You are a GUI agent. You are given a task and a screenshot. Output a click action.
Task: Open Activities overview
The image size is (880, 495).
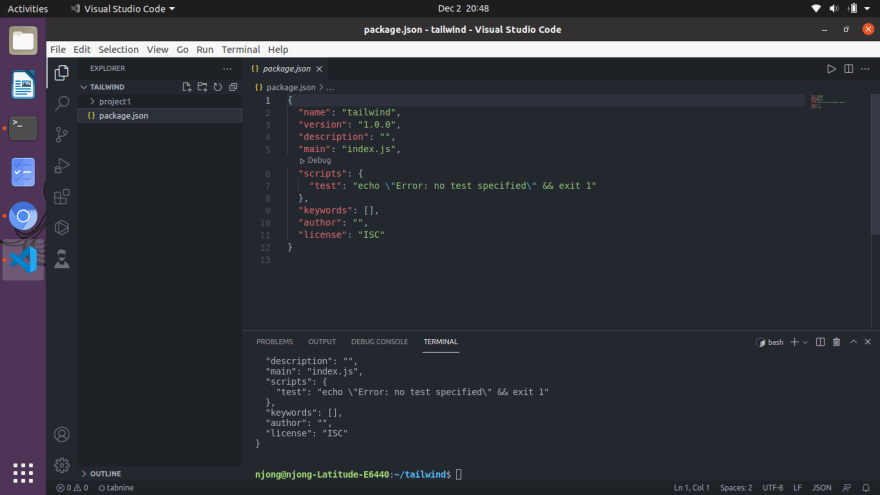click(28, 8)
